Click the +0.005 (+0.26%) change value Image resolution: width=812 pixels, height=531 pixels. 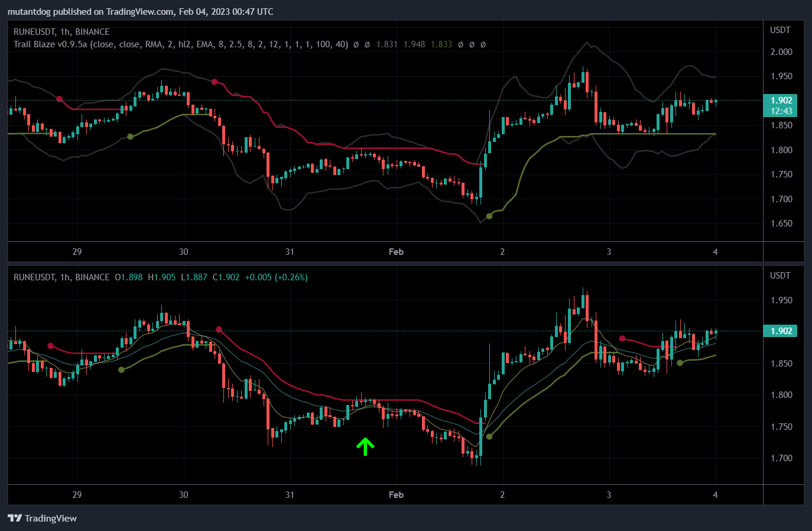(x=277, y=277)
